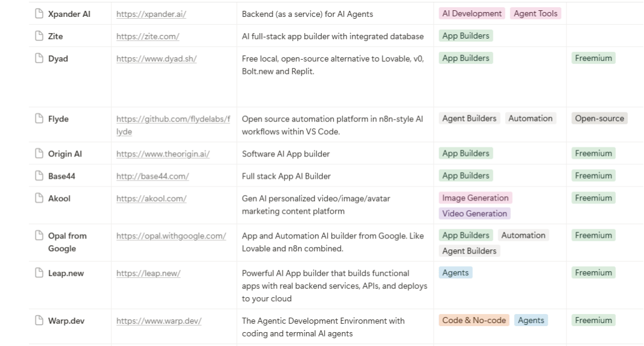Open the Xpander AI page title

tap(69, 14)
